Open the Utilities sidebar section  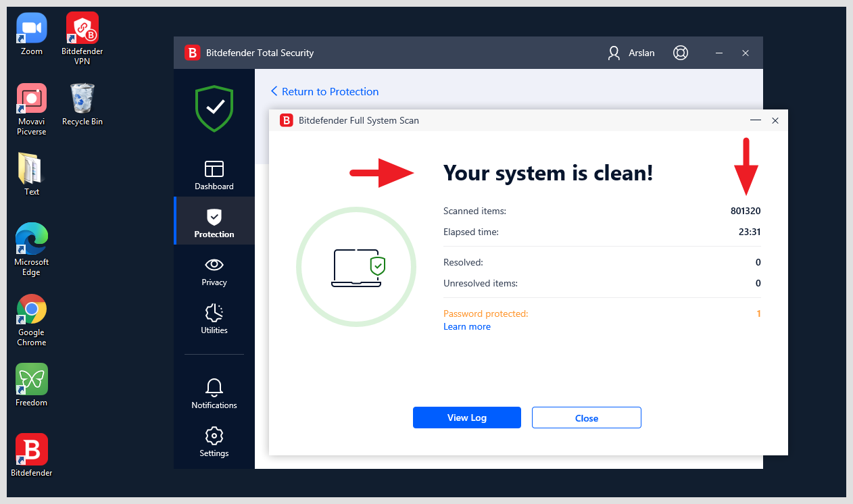pyautogui.click(x=214, y=319)
